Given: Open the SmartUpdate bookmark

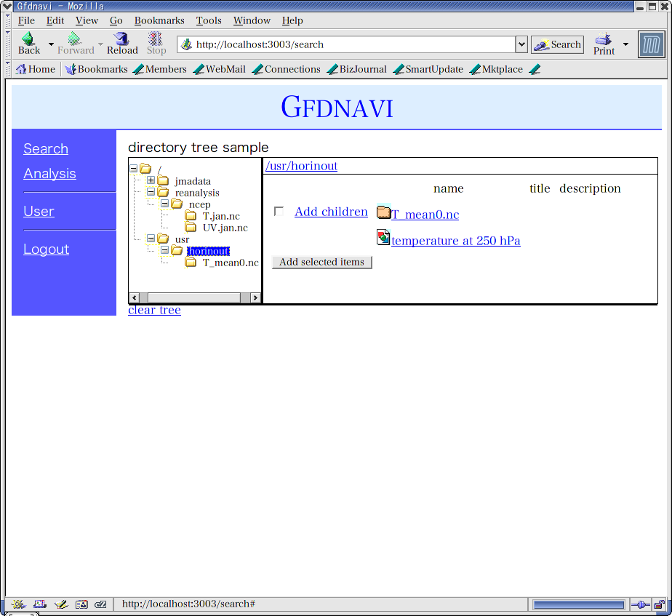Looking at the screenshot, I should pos(428,69).
